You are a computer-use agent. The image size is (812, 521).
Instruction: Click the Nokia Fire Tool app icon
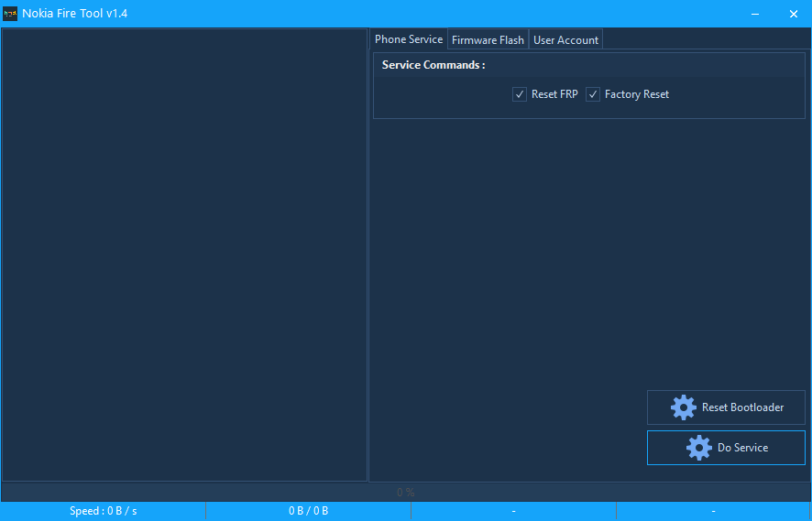click(x=10, y=14)
